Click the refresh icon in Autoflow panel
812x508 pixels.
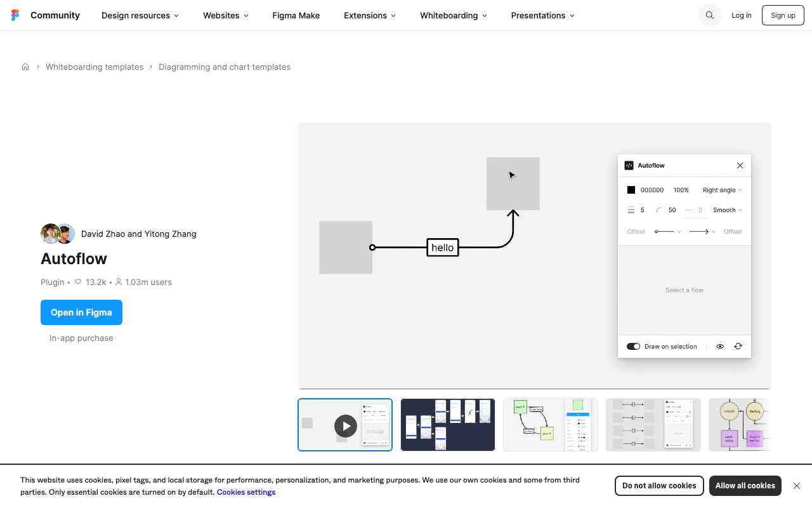tap(738, 347)
